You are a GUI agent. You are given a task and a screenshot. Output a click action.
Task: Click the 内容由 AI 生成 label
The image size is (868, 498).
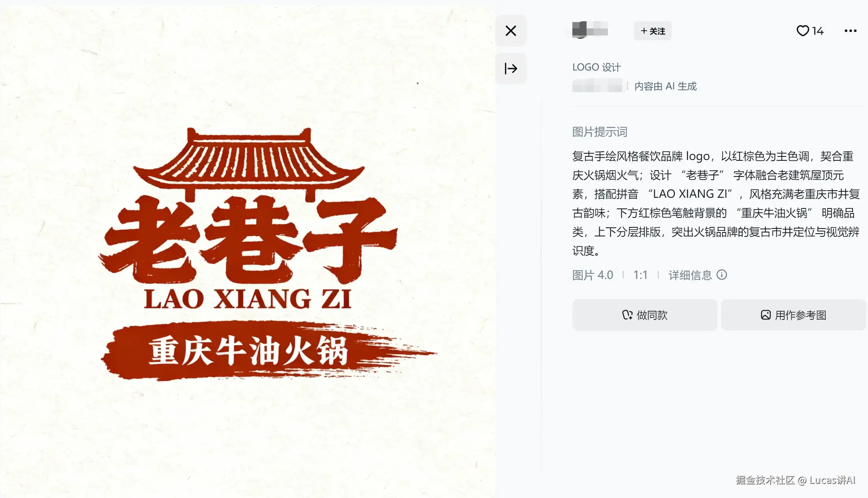(665, 86)
